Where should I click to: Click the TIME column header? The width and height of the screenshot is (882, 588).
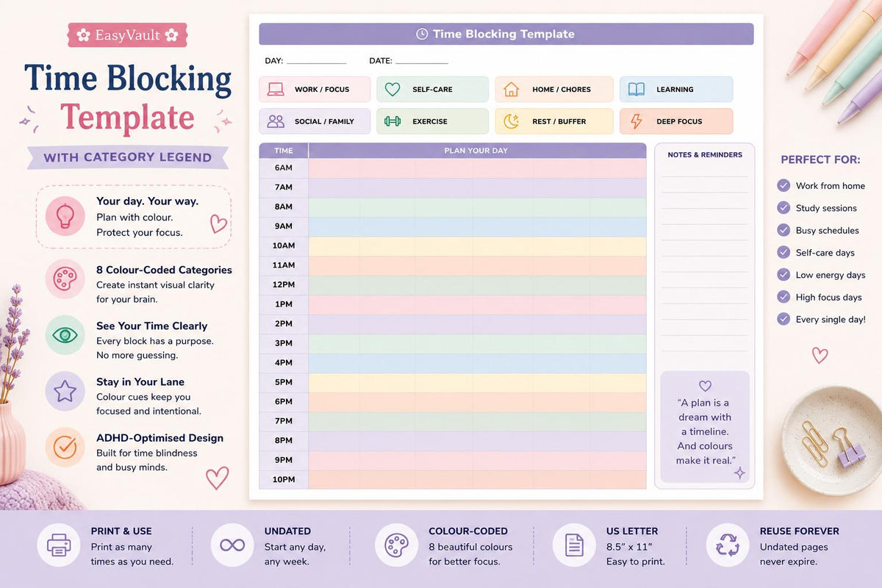(284, 151)
